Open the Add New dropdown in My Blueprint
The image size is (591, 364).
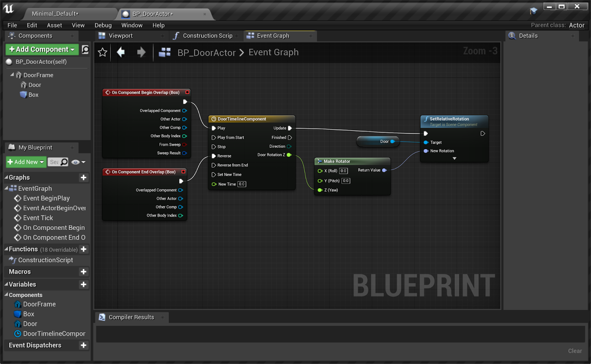42,162
